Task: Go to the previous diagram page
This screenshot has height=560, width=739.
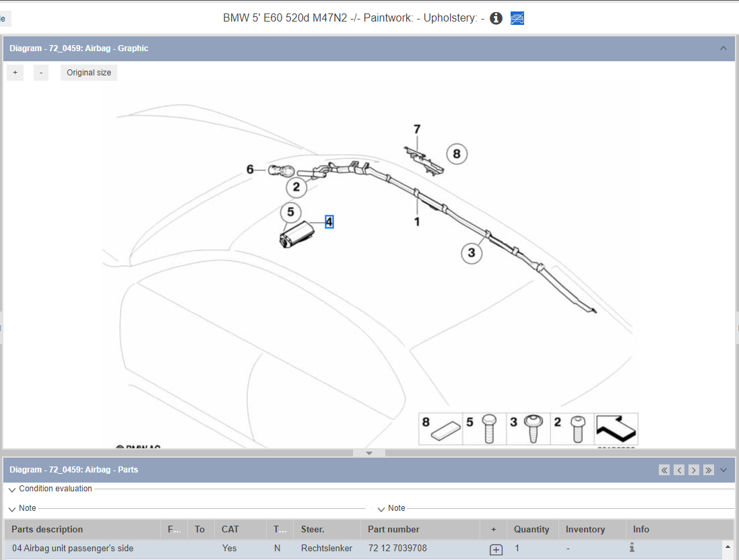Action: coord(679,470)
